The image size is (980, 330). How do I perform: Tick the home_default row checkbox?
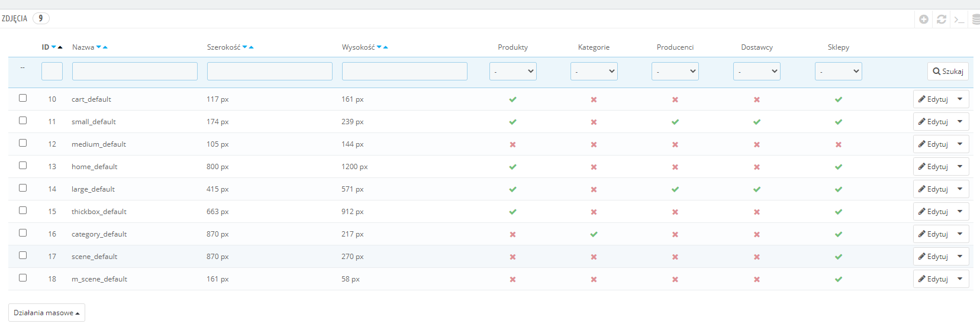pyautogui.click(x=22, y=166)
